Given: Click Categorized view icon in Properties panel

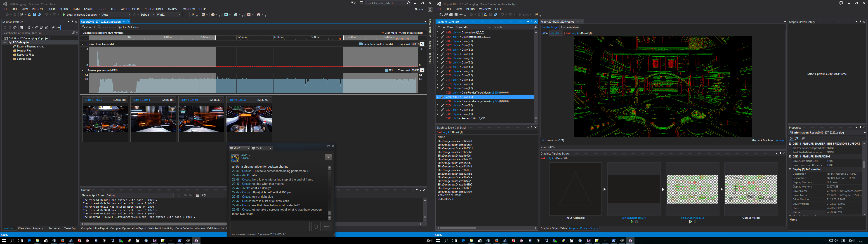Looking at the screenshot, I should tap(792, 138).
